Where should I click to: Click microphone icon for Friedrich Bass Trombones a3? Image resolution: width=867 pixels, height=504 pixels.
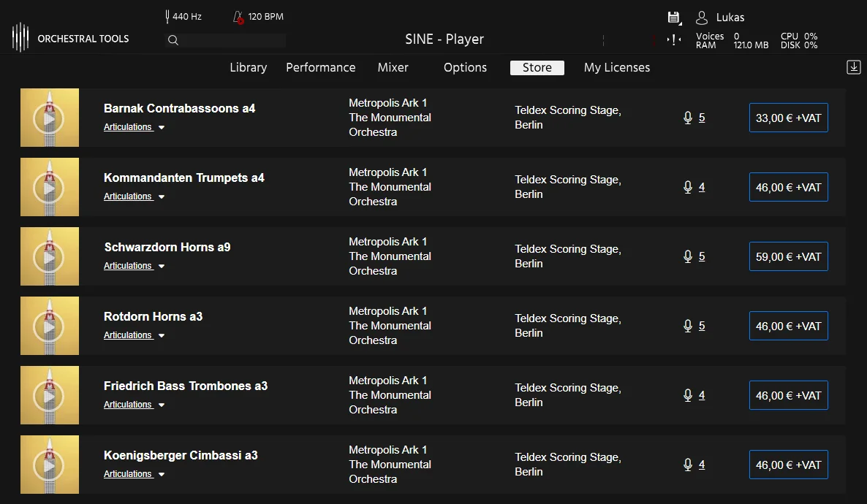click(688, 395)
